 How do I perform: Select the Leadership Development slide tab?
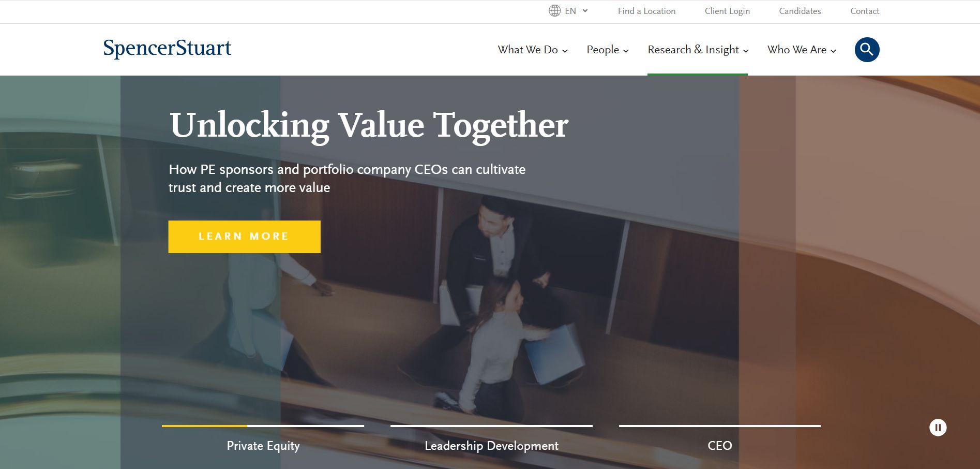[x=491, y=446]
